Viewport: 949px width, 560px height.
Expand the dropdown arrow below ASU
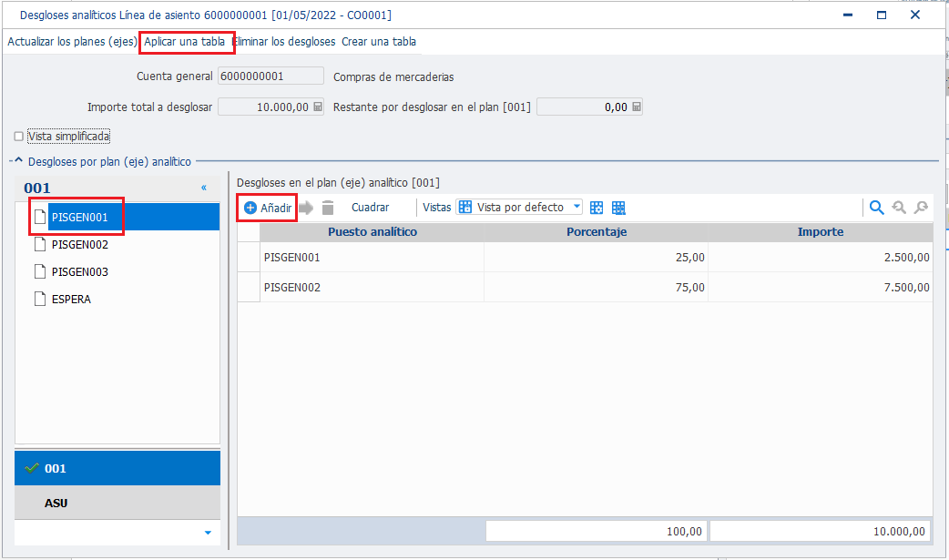tap(208, 533)
